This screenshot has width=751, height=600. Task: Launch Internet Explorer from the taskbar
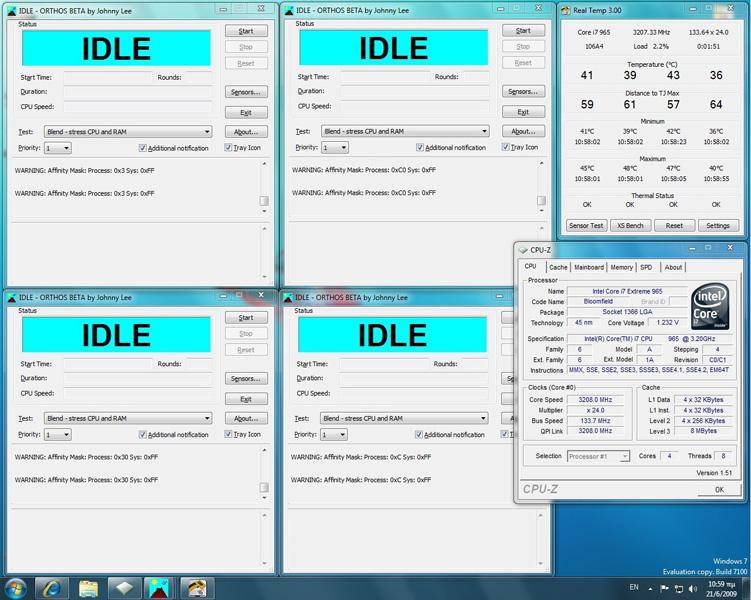click(x=52, y=589)
